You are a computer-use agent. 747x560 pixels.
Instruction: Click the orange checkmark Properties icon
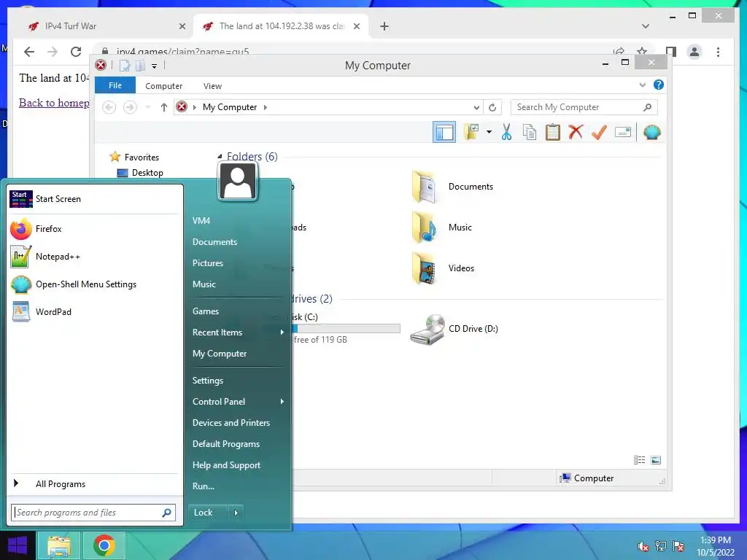pyautogui.click(x=599, y=132)
